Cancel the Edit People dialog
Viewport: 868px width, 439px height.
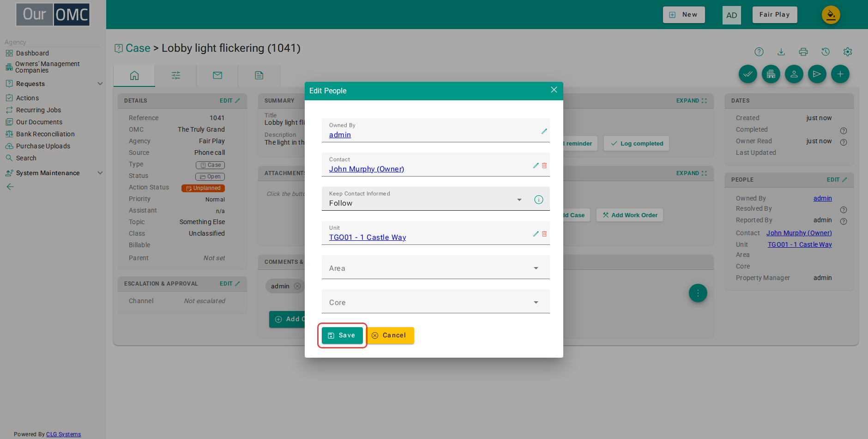click(390, 335)
